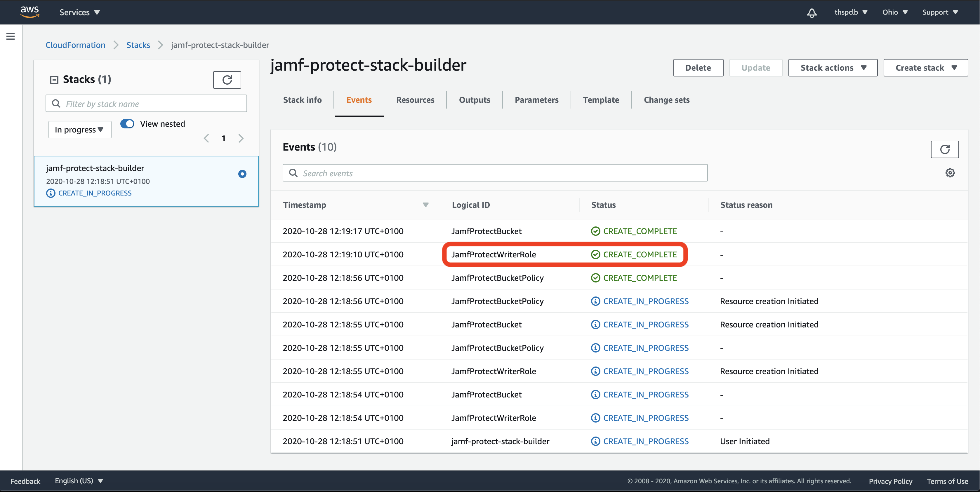This screenshot has width=980, height=492.
Task: Open the Services dropdown menu
Action: click(79, 12)
